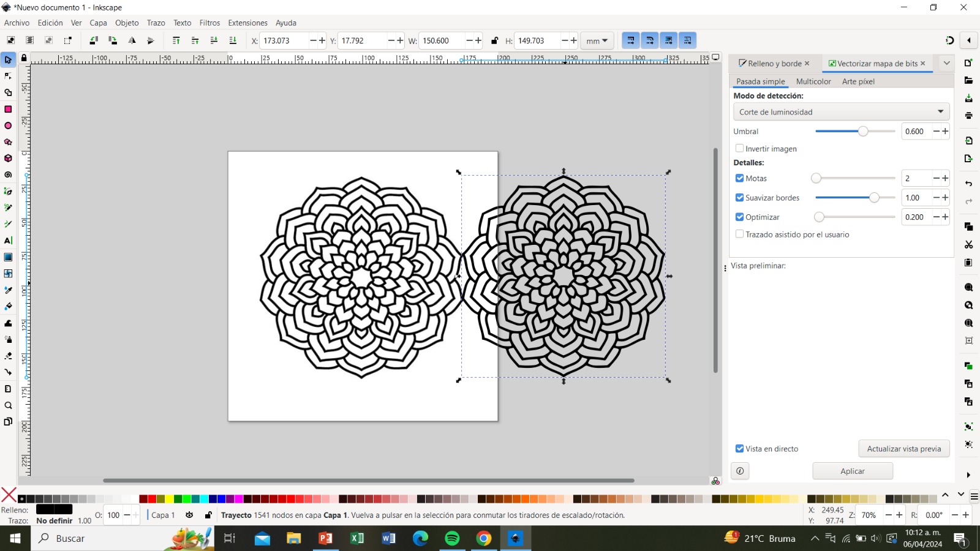Close the Vectorizar mapa de bits tab
The image size is (980, 551).
click(922, 63)
